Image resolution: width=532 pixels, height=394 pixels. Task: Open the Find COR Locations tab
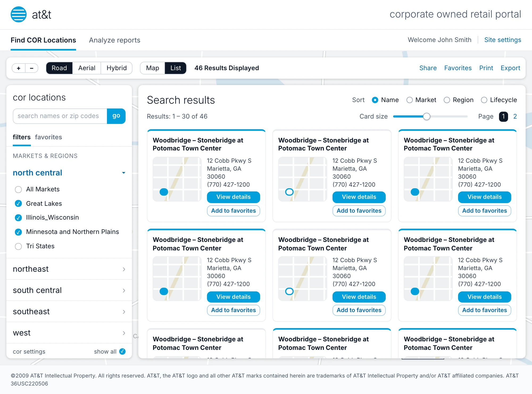pos(43,40)
